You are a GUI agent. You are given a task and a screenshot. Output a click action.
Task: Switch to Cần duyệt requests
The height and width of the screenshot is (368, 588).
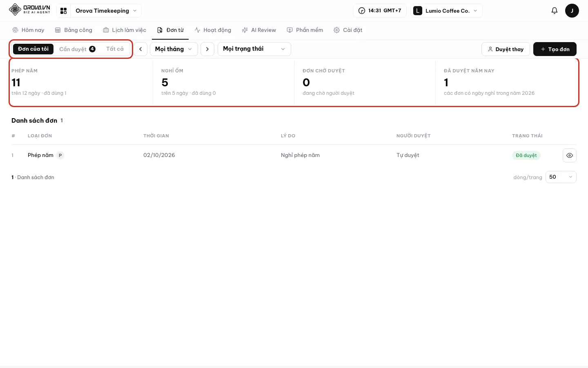point(77,49)
